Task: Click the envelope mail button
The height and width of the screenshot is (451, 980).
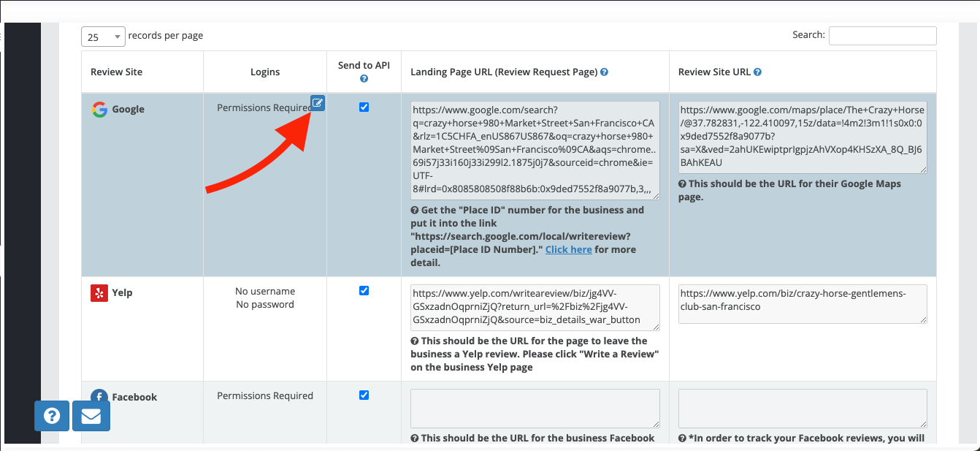Action: tap(91, 416)
